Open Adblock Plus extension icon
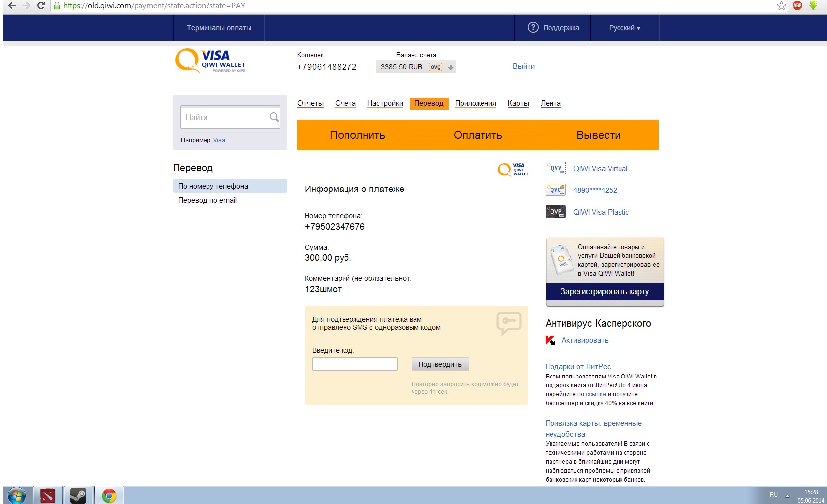 pyautogui.click(x=797, y=6)
